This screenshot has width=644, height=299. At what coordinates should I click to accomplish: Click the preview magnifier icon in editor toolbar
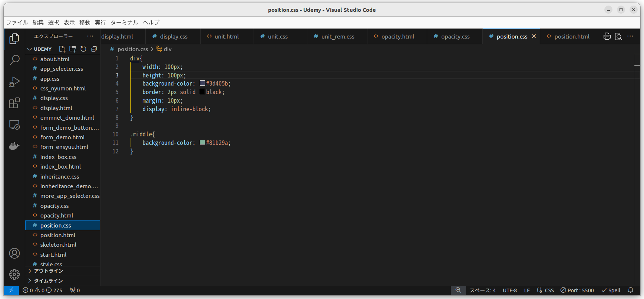point(618,36)
